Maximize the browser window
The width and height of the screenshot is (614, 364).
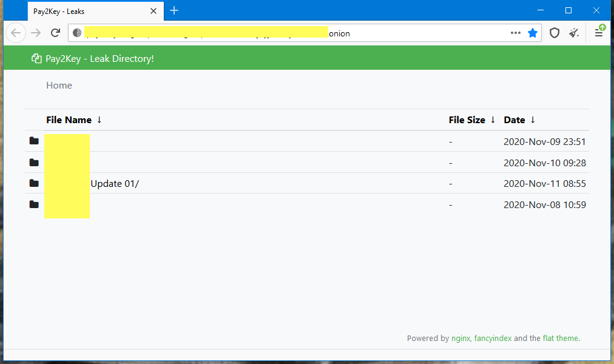coord(568,10)
